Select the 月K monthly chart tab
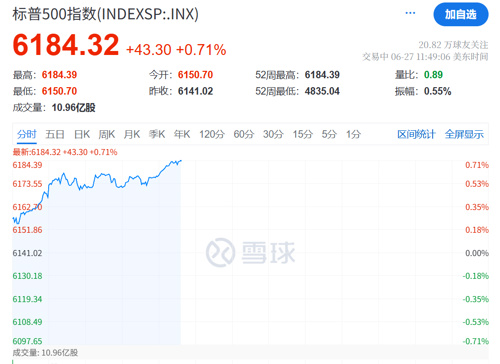500x364 pixels. (132, 134)
